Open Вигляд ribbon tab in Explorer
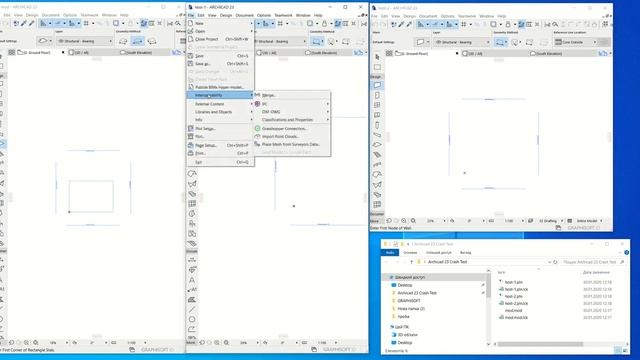 [x=465, y=253]
